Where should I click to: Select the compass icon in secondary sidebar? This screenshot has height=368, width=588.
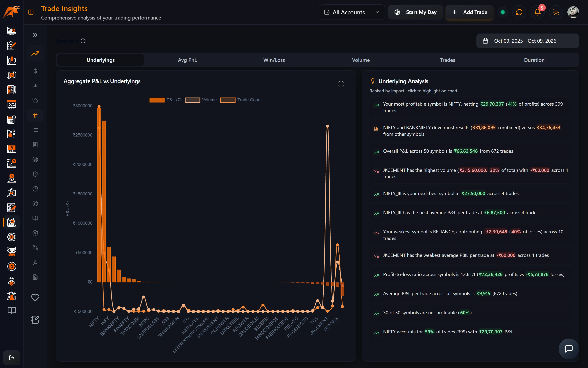click(x=35, y=204)
